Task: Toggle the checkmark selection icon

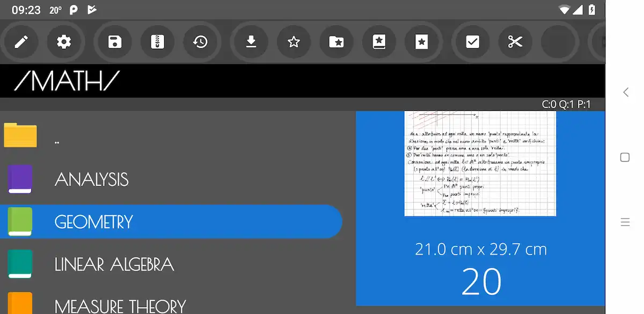Action: click(472, 41)
